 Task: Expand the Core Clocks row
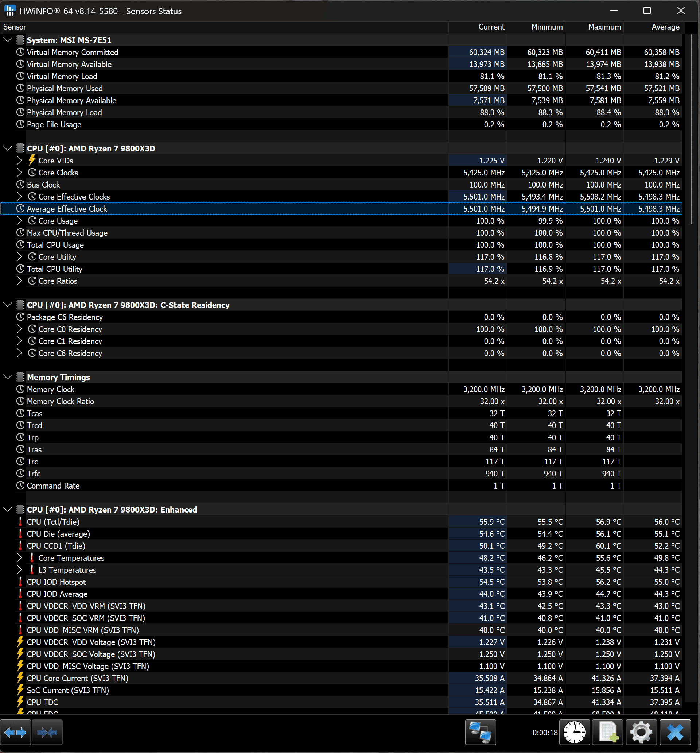coord(19,172)
